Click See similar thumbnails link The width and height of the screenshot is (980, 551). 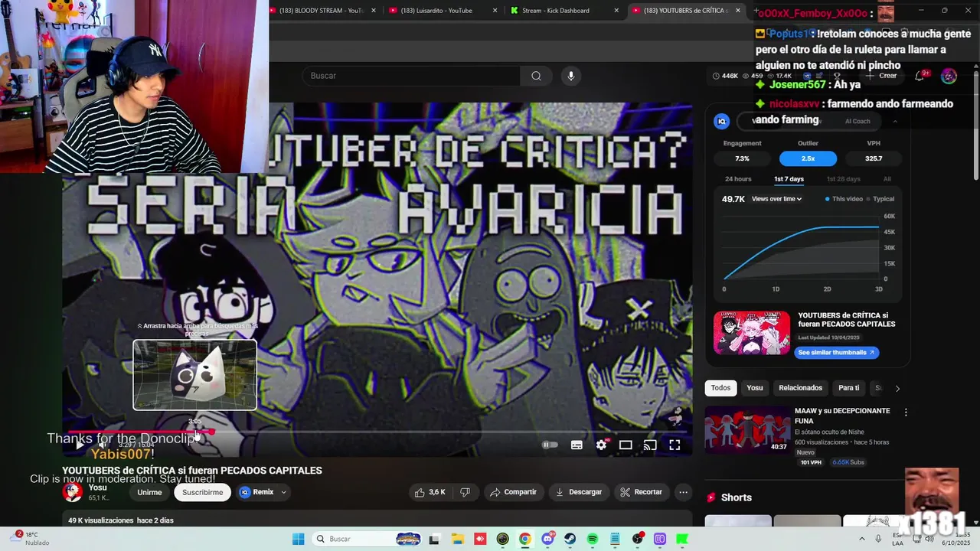pyautogui.click(x=835, y=353)
